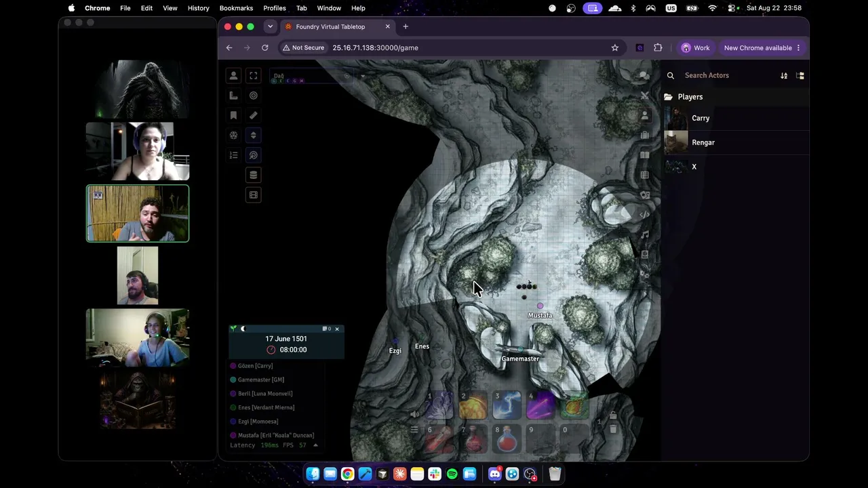Open the Journal book sidebar tab

645,155
